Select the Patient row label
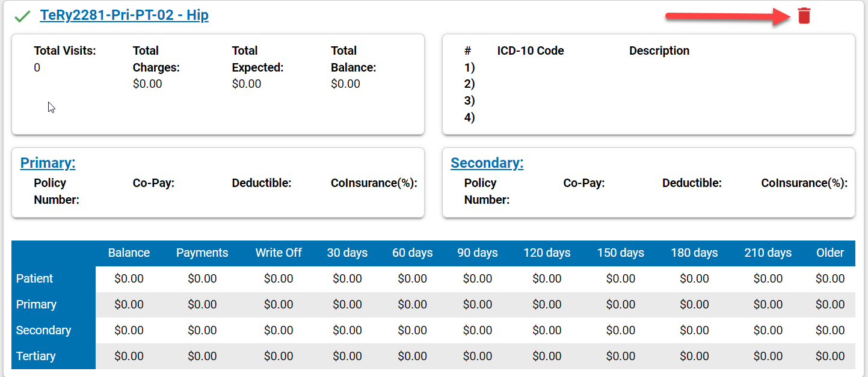The image size is (868, 377). [34, 279]
